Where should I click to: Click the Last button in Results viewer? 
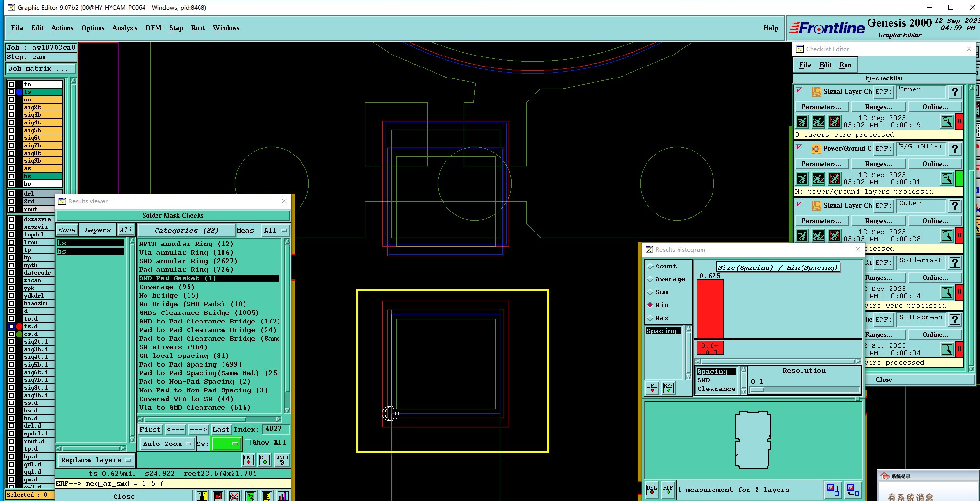point(221,430)
